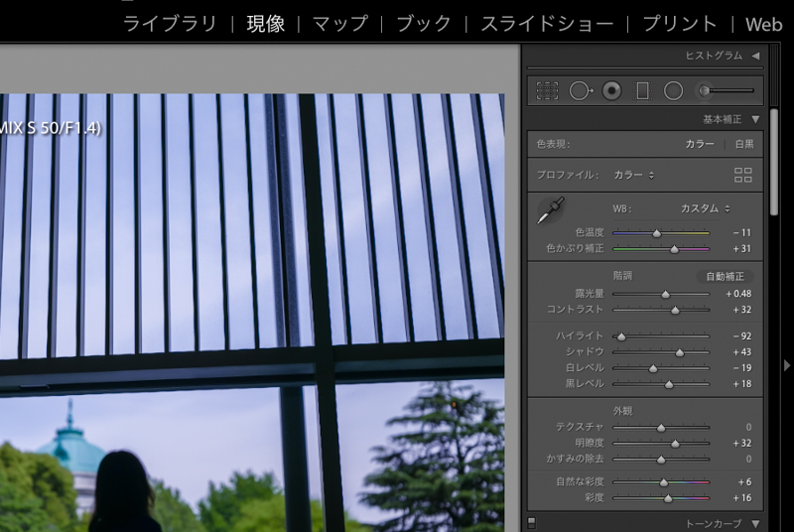
Task: Open the WB カスタム dropdown
Action: pos(705,208)
